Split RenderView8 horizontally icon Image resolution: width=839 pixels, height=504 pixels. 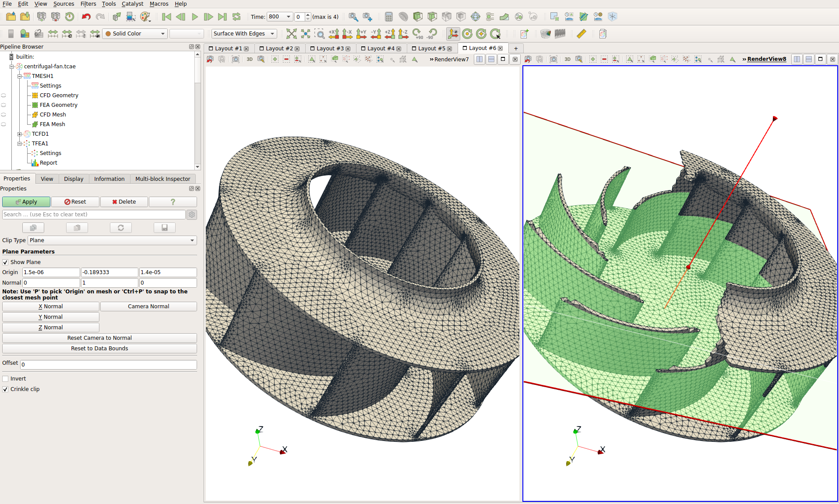[797, 59]
